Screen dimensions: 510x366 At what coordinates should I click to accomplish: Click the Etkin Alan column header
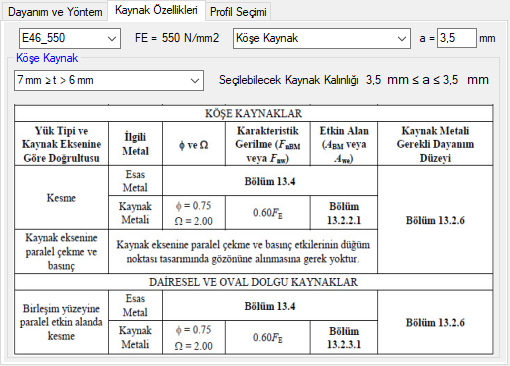(344, 144)
